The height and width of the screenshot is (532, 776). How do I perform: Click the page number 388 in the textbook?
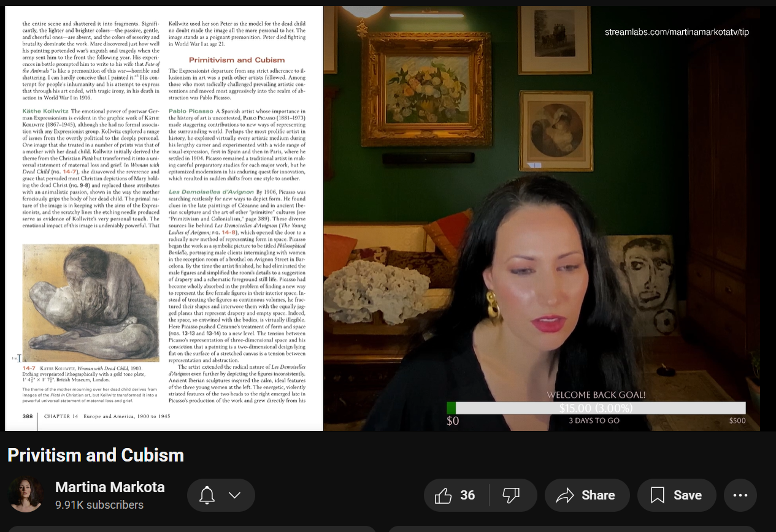[28, 416]
